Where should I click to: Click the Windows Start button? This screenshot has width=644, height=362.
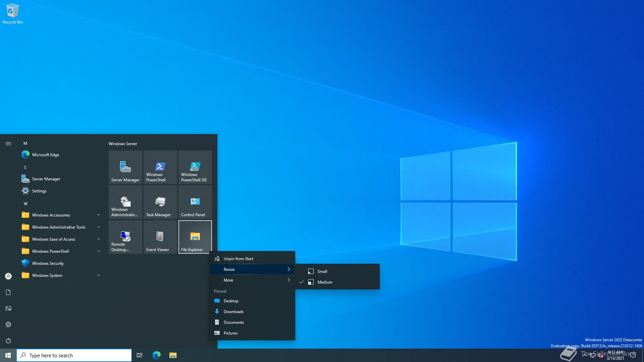(x=8, y=355)
